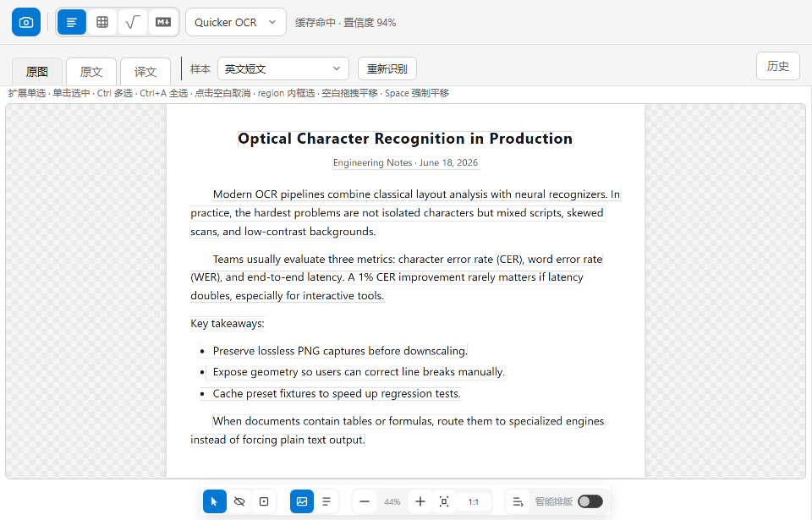
Task: Click the 样本 label
Action: [200, 68]
